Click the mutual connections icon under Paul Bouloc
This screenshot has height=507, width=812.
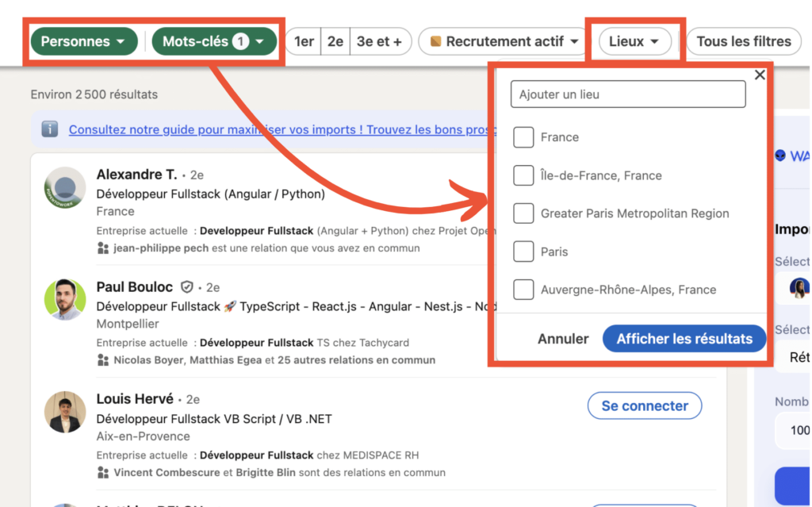pos(103,359)
